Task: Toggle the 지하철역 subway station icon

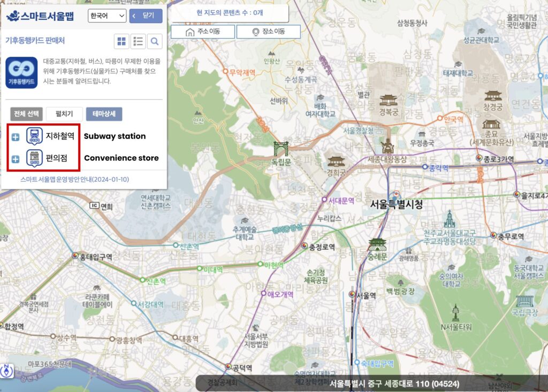Action: point(34,136)
